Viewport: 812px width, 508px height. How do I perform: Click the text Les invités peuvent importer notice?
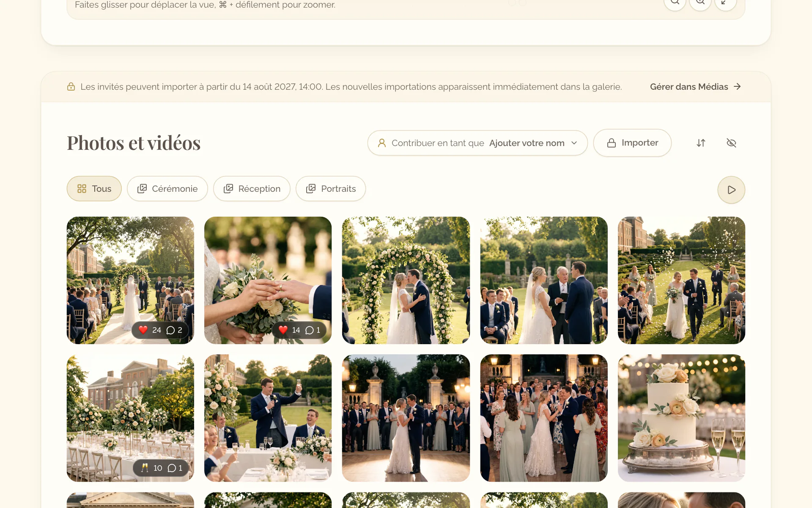(x=351, y=87)
